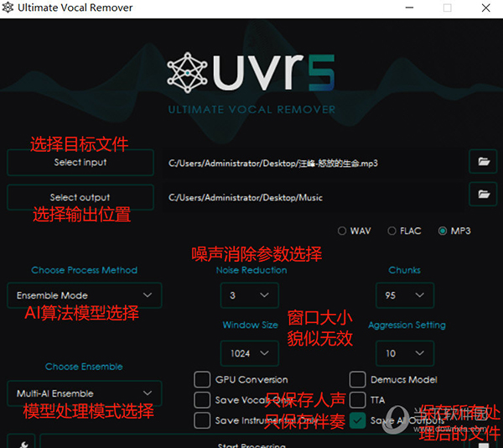503x448 pixels.
Task: Click the UVR5 logo image
Action: [x=251, y=73]
